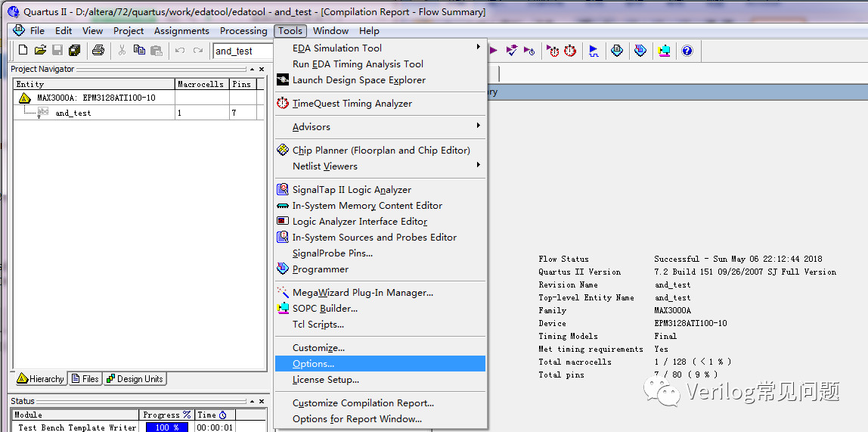Select Run EDA Timing Analysis Tool

(x=380, y=64)
